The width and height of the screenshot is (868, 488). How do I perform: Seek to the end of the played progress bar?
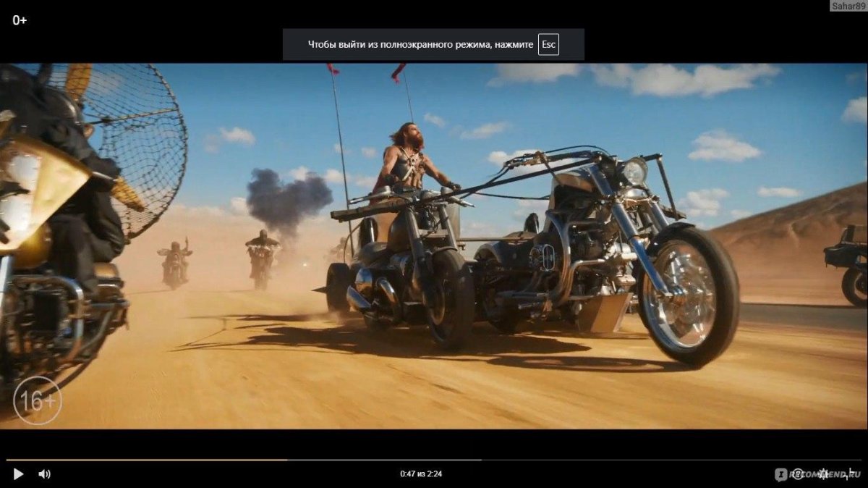point(286,460)
